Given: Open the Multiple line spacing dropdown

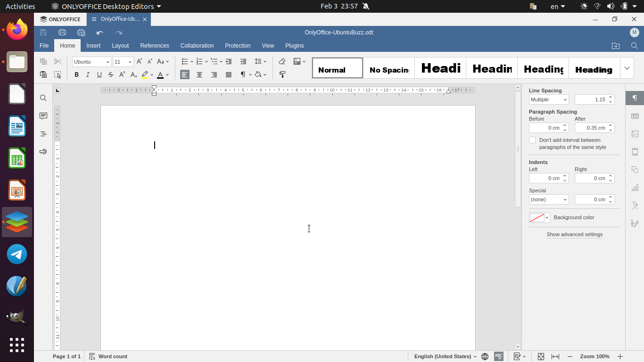Looking at the screenshot, I should [x=549, y=99].
